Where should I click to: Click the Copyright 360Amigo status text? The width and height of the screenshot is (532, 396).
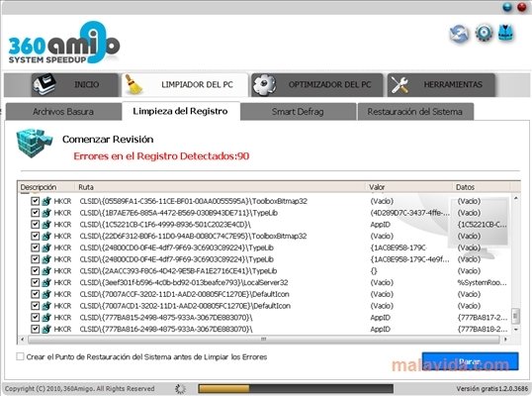[79, 389]
